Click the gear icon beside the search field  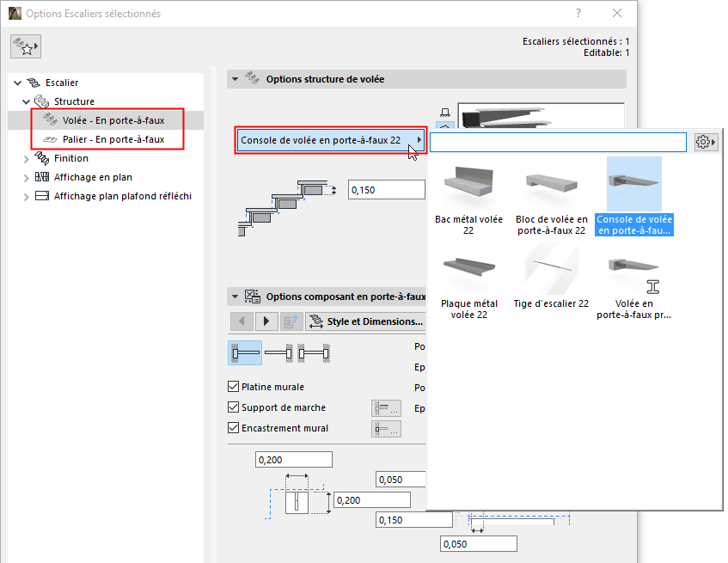(x=705, y=142)
